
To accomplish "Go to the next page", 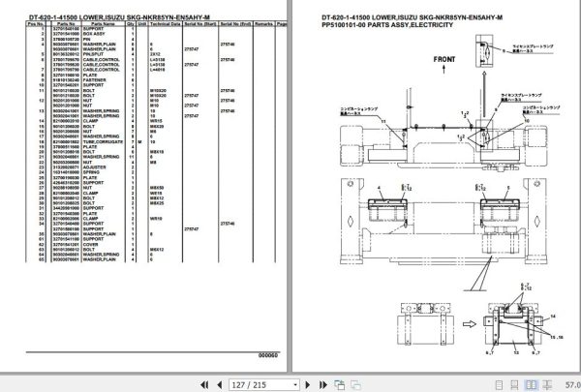I will (x=307, y=385).
